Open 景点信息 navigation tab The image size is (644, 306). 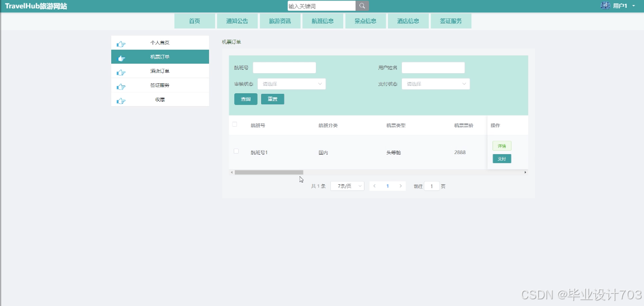tap(366, 21)
